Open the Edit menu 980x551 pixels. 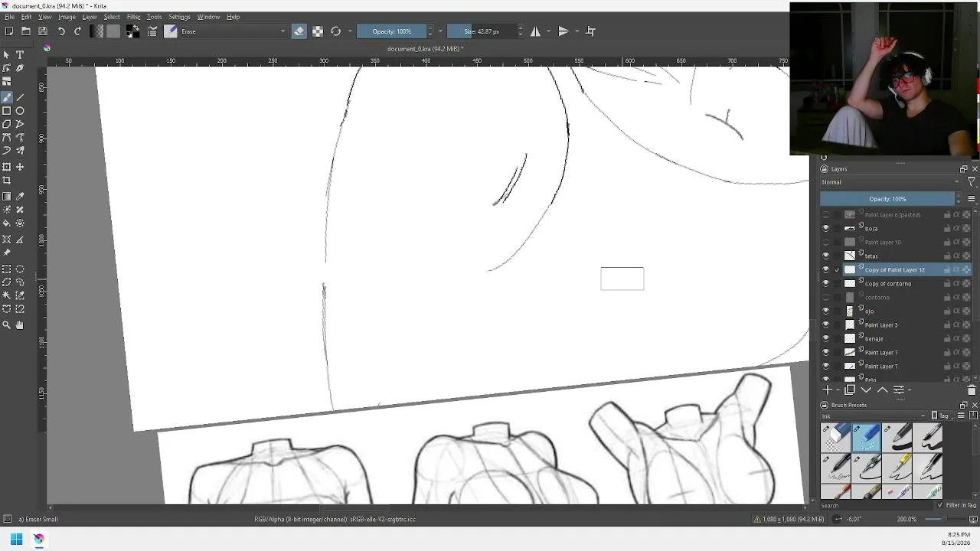point(26,17)
